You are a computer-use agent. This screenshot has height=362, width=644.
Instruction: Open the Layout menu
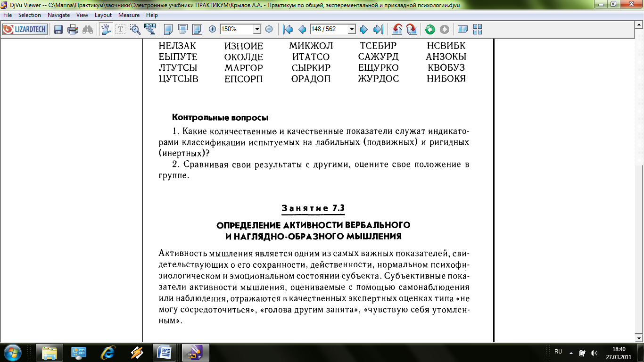(x=103, y=15)
